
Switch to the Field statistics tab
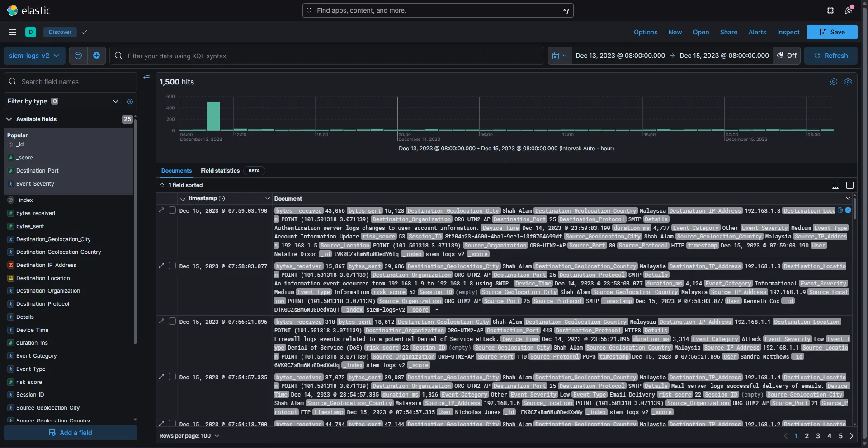(x=220, y=171)
